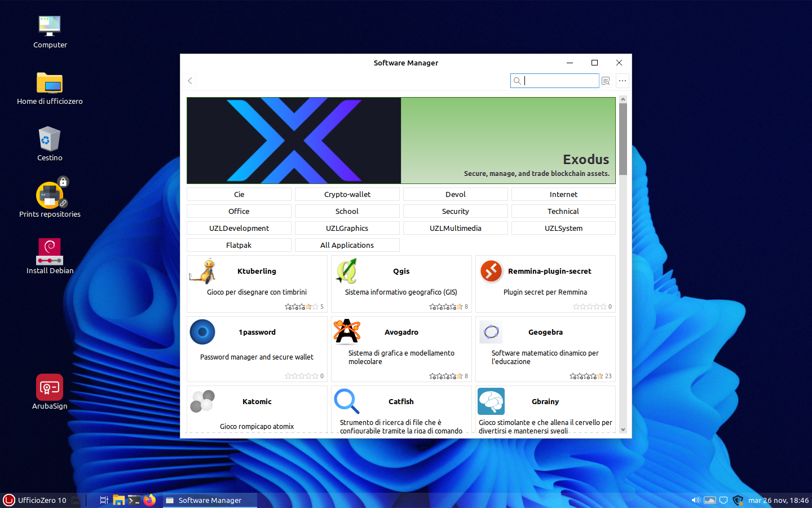Open the UZLMultimedia category
The image size is (812, 508).
click(456, 228)
